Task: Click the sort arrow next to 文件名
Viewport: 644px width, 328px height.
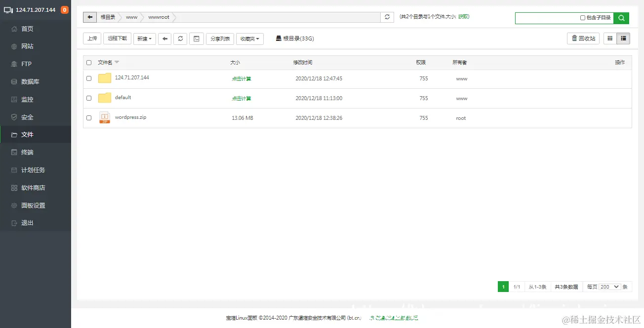Action: (x=117, y=63)
